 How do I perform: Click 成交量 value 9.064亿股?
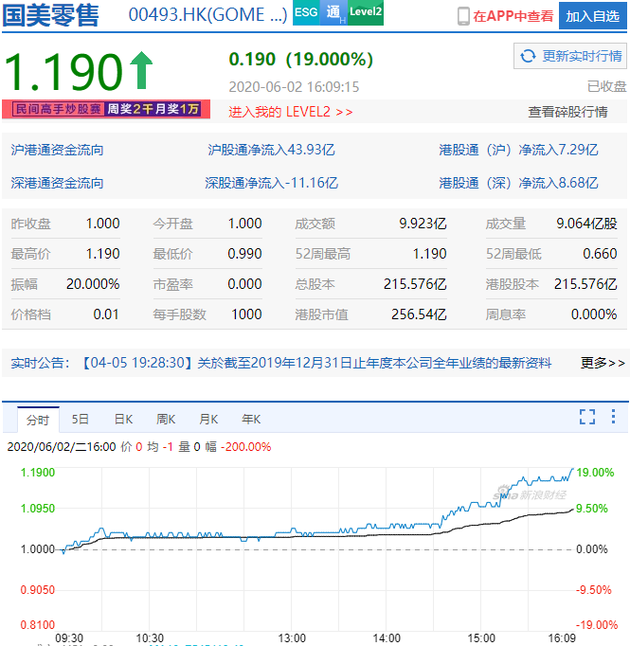coord(587,224)
